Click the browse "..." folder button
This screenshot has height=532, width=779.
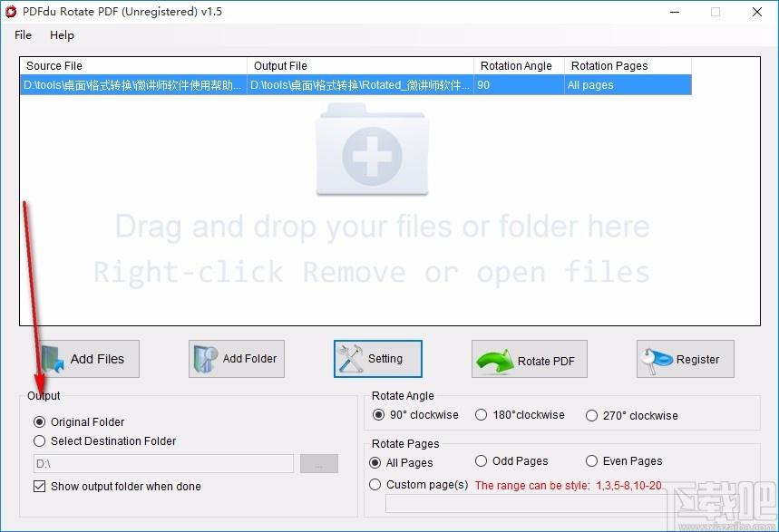click(319, 464)
